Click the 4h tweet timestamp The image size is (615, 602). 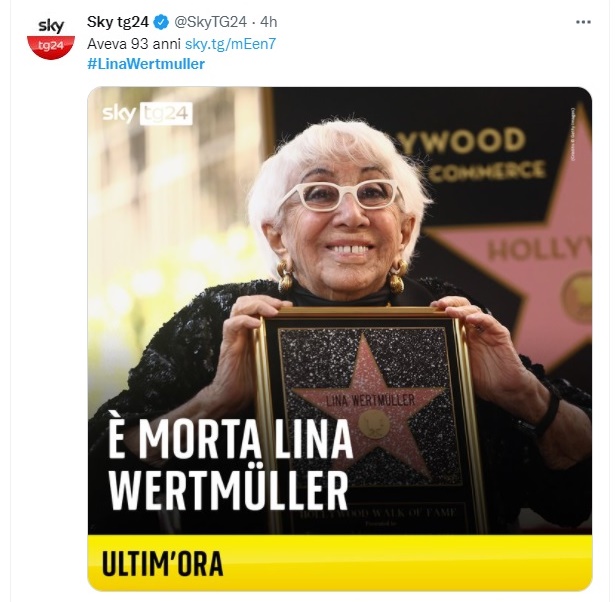[269, 22]
